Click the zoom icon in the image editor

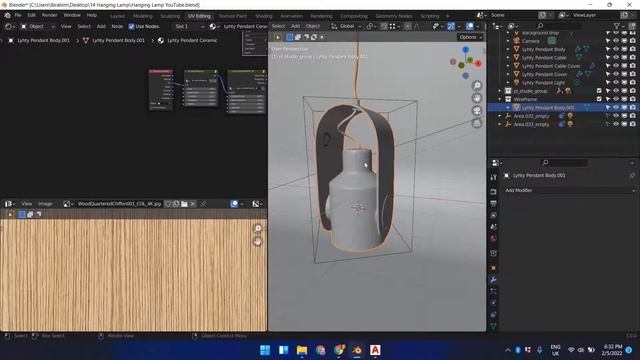pos(258,229)
